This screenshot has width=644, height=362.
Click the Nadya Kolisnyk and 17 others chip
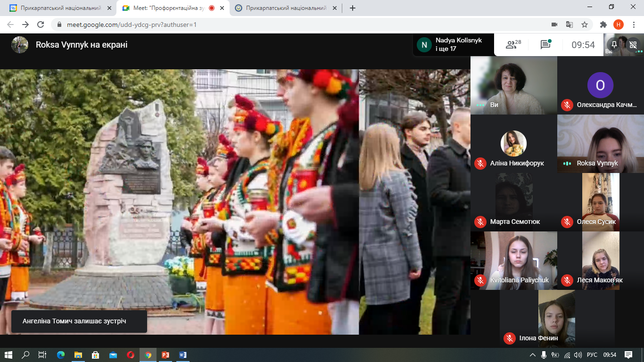453,45
